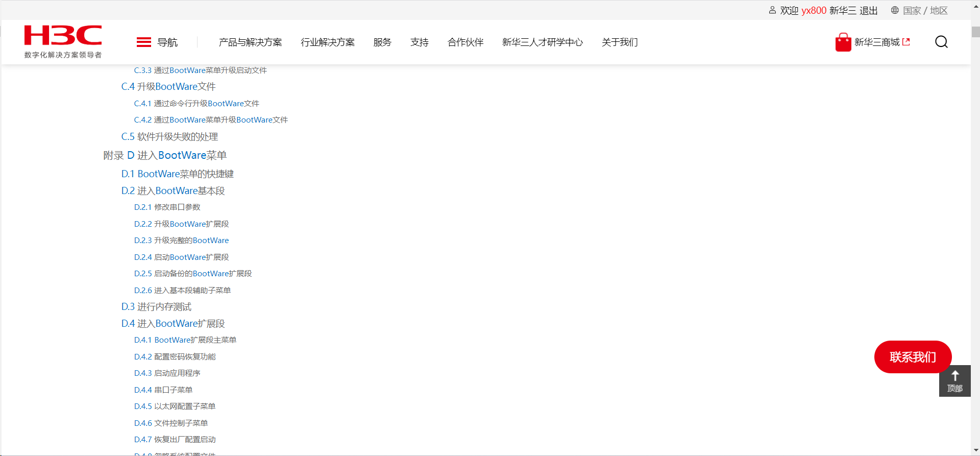Go to D.4 进入BootWare扩展段

click(173, 324)
